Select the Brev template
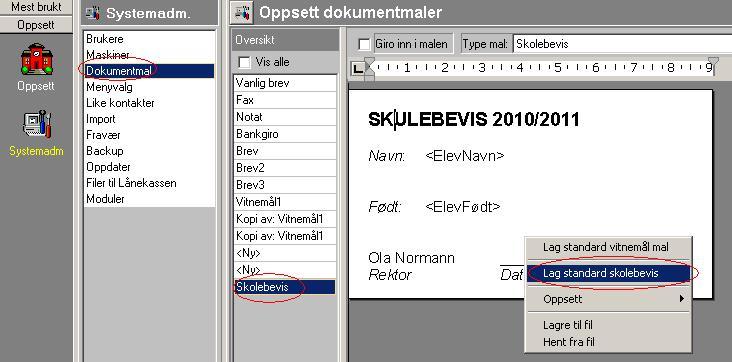732x362 pixels. pyautogui.click(x=285, y=151)
